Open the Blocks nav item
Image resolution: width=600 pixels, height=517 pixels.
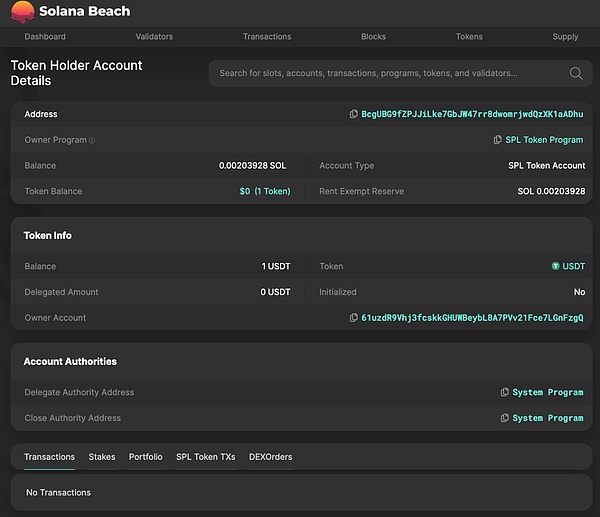[373, 37]
